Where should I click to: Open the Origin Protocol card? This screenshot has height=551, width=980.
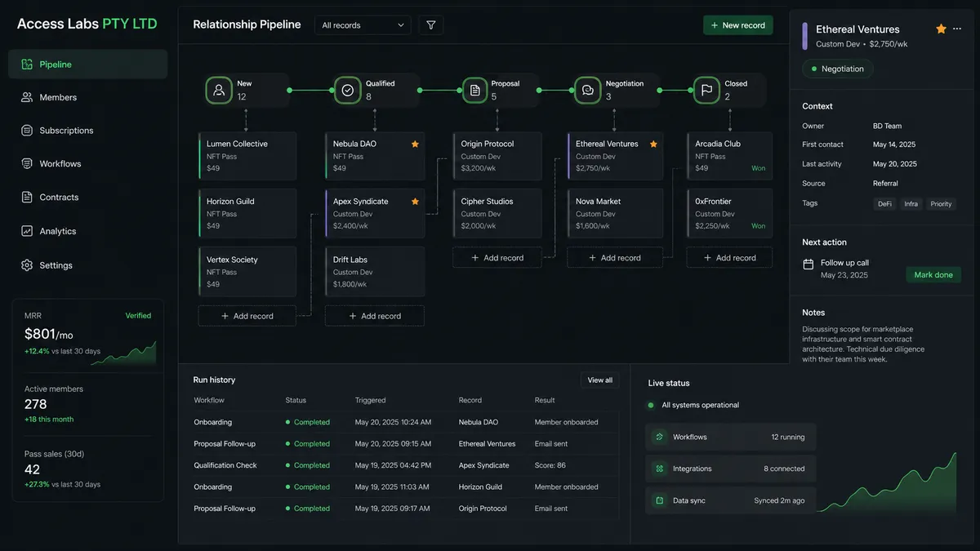(x=497, y=156)
